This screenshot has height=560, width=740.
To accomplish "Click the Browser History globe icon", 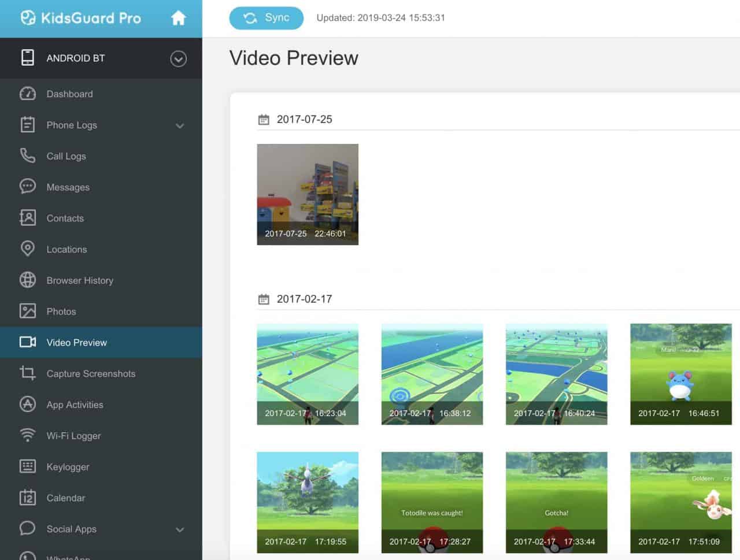I will (x=28, y=280).
